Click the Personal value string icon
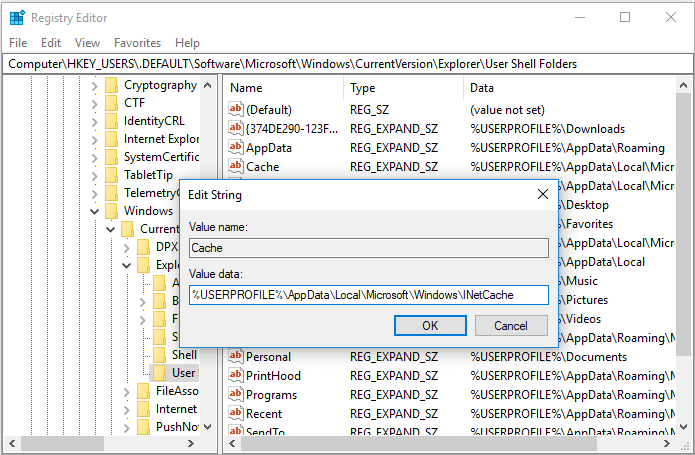The image size is (695, 455). tap(235, 356)
